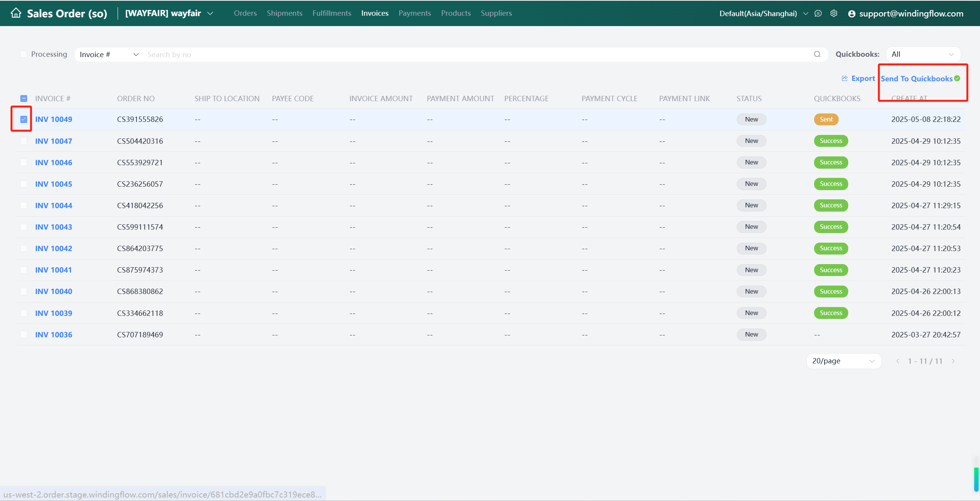Open the Orders tab
This screenshot has height=501, width=980.
tap(245, 13)
